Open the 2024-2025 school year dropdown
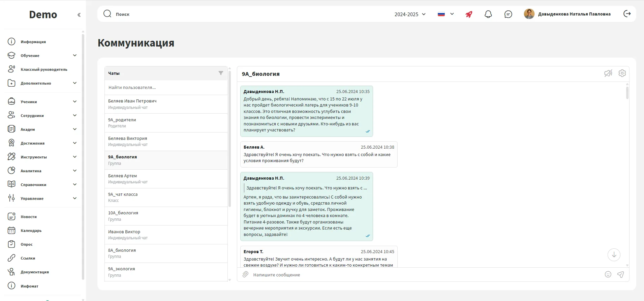 coord(410,14)
